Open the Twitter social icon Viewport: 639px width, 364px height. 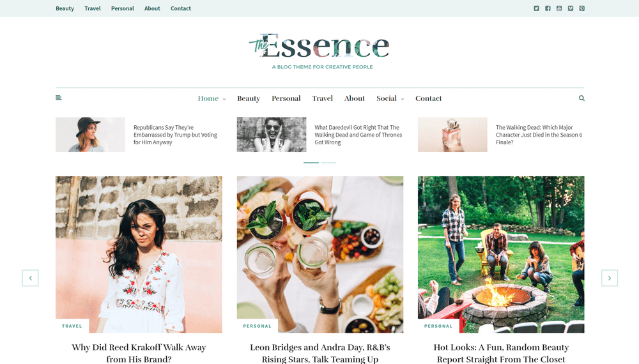pyautogui.click(x=536, y=8)
